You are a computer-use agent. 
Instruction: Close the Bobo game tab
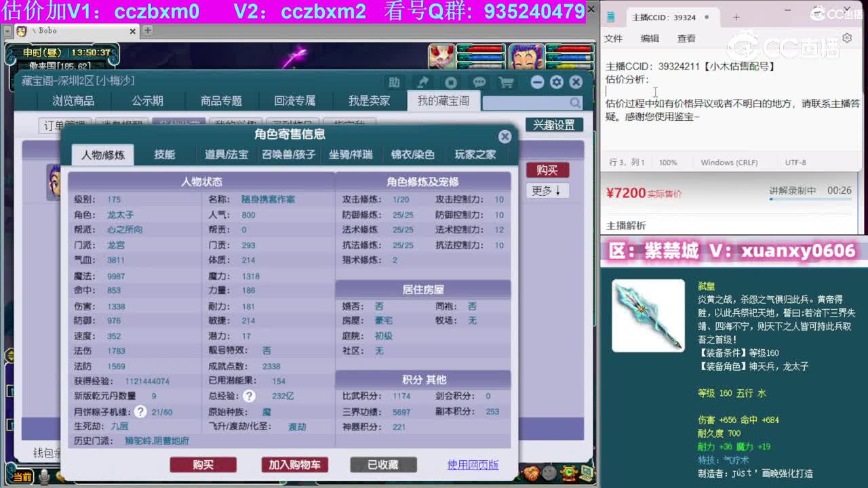pos(133,31)
